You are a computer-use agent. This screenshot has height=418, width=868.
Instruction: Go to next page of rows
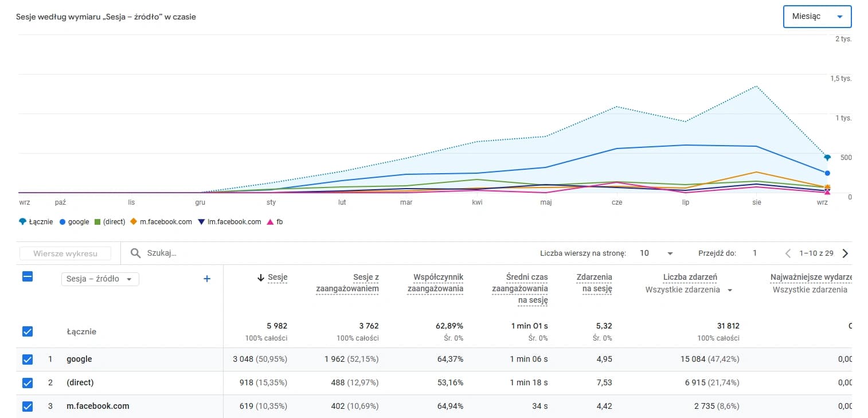pyautogui.click(x=844, y=253)
